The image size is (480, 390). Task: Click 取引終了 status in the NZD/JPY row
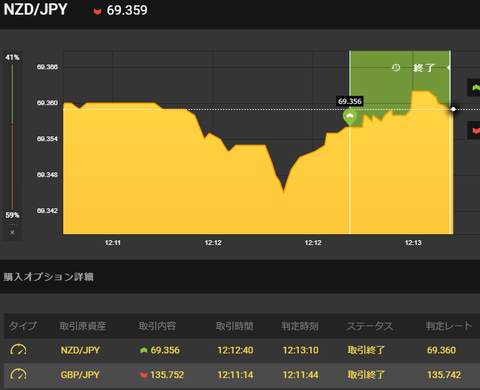(366, 350)
